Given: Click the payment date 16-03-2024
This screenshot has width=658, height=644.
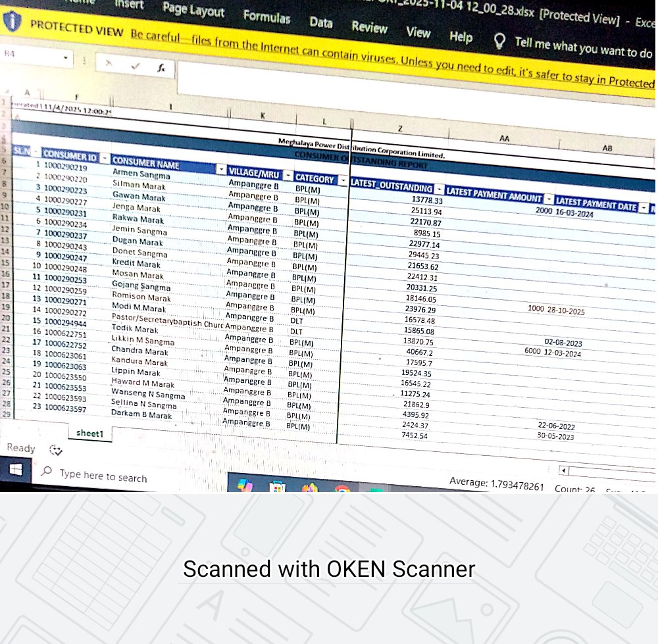Looking at the screenshot, I should pyautogui.click(x=574, y=212).
